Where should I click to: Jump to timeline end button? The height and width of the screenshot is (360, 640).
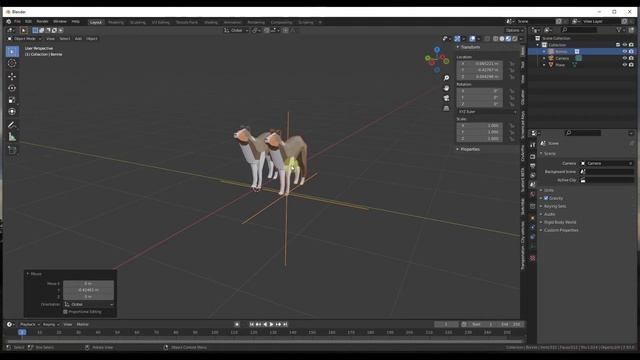click(285, 324)
